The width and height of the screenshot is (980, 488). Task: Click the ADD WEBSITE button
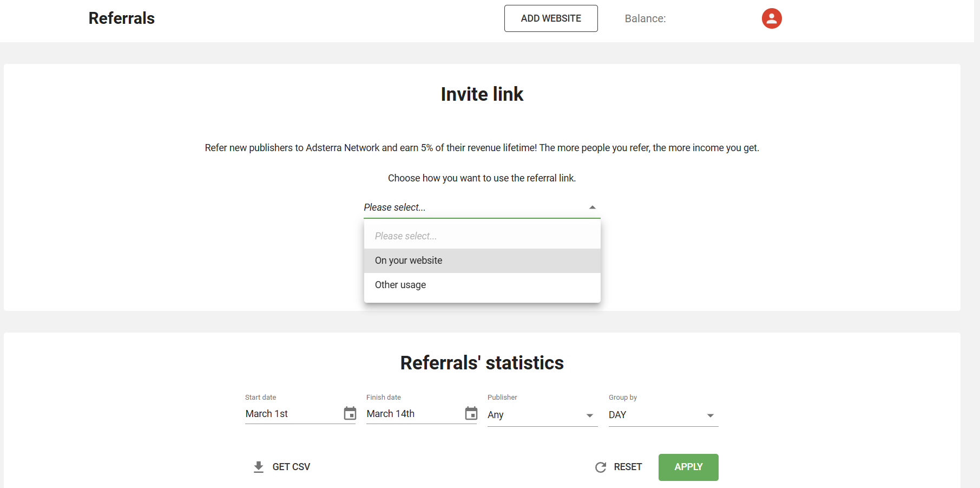pos(551,18)
